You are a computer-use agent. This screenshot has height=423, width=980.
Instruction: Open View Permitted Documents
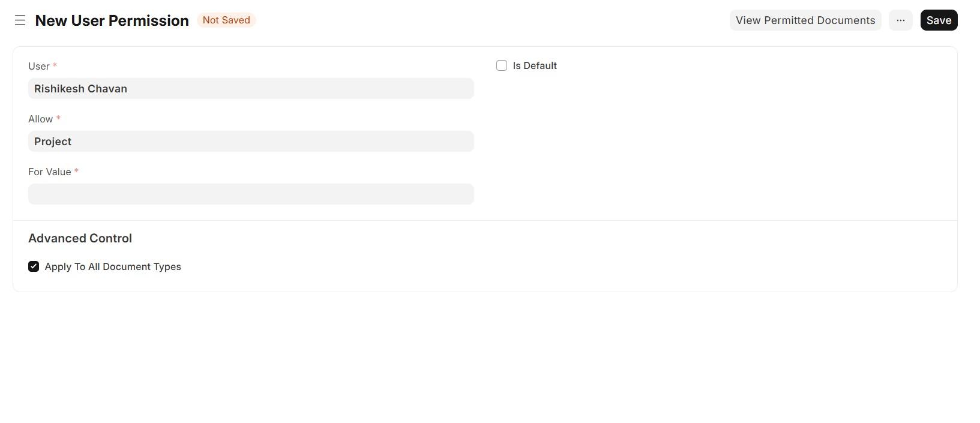805,20
